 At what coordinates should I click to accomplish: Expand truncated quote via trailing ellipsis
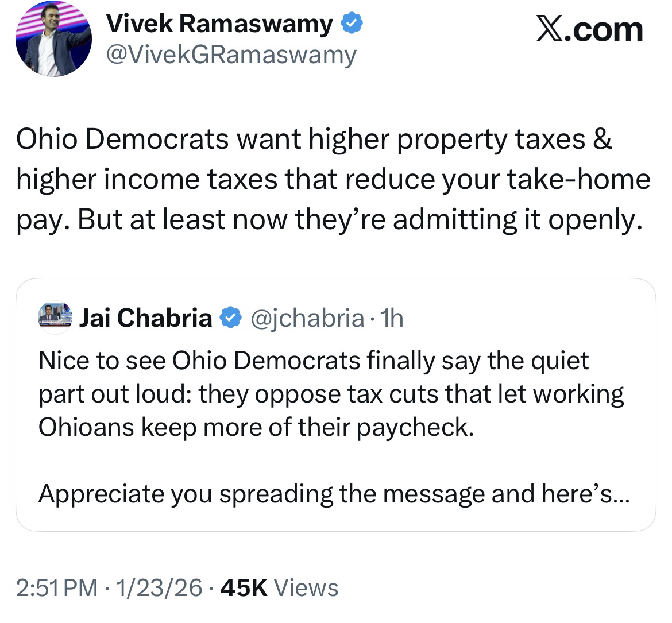[x=621, y=495]
